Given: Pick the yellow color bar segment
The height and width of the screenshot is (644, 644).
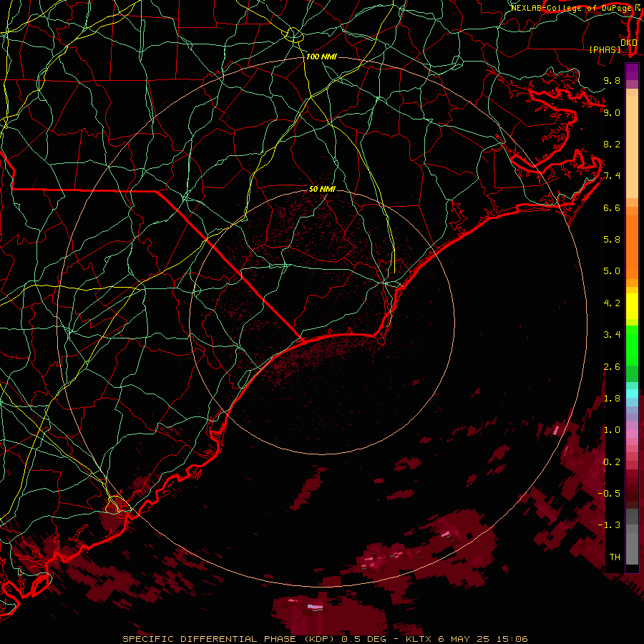Looking at the screenshot, I should coord(632,306).
